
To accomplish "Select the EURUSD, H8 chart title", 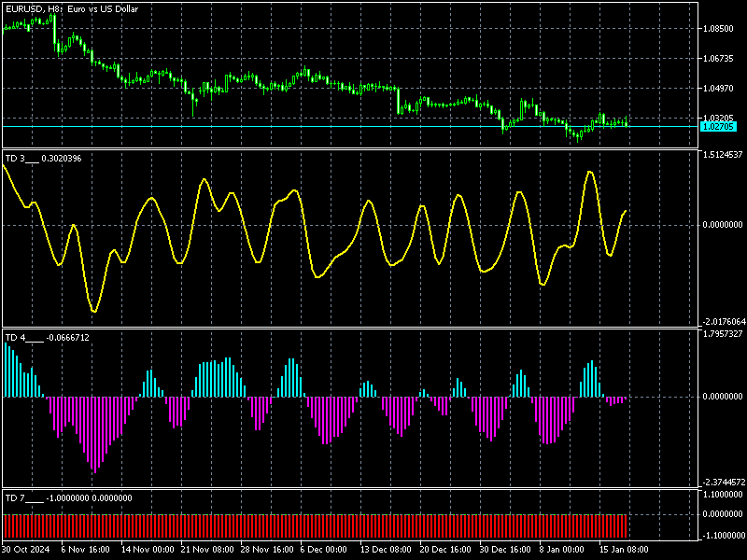I will point(72,8).
